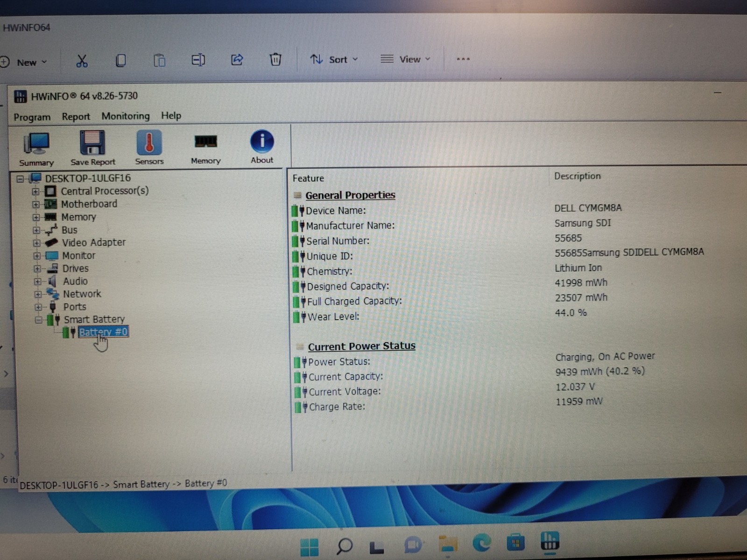The height and width of the screenshot is (560, 747).
Task: Expand the Video Adapter tree node
Action: click(x=37, y=243)
